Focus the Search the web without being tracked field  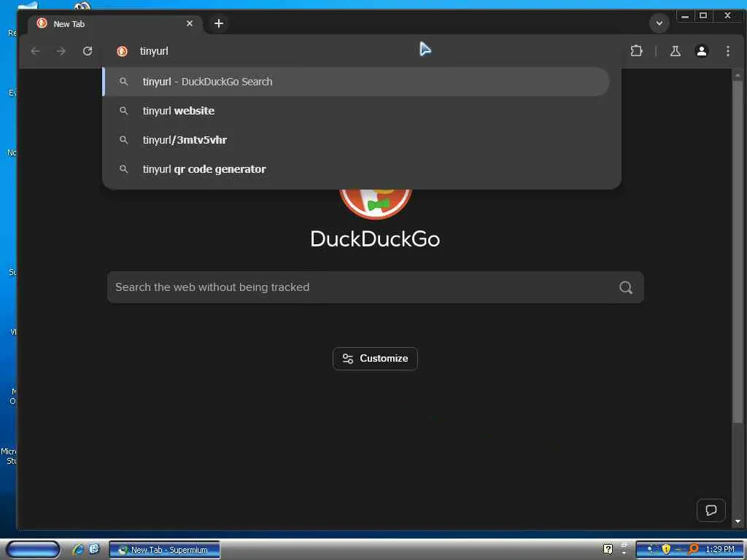pos(376,287)
